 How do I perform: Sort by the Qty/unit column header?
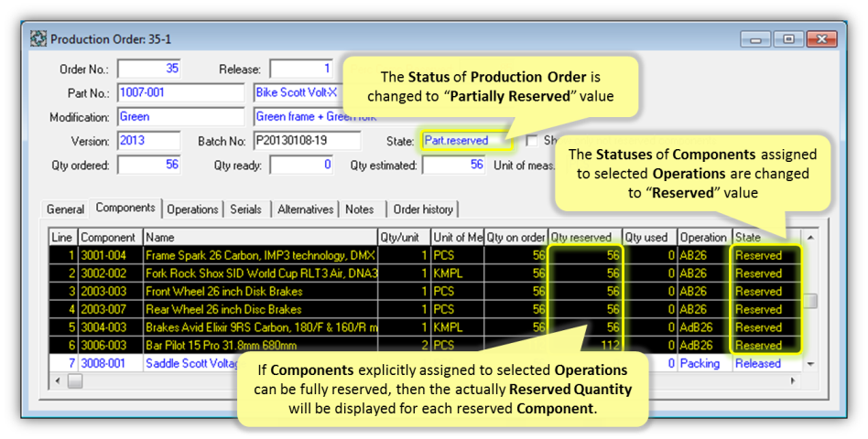point(404,237)
